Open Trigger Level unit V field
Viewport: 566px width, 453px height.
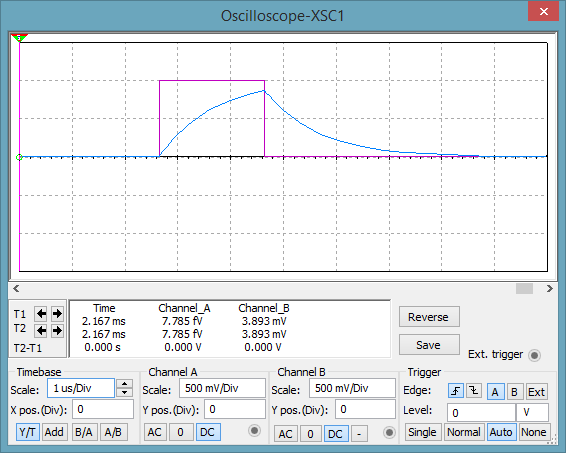532,413
